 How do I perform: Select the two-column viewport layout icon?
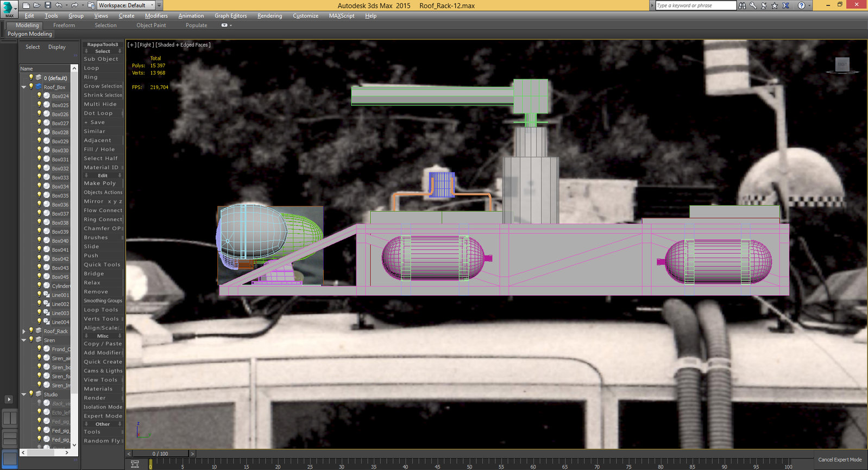10,418
